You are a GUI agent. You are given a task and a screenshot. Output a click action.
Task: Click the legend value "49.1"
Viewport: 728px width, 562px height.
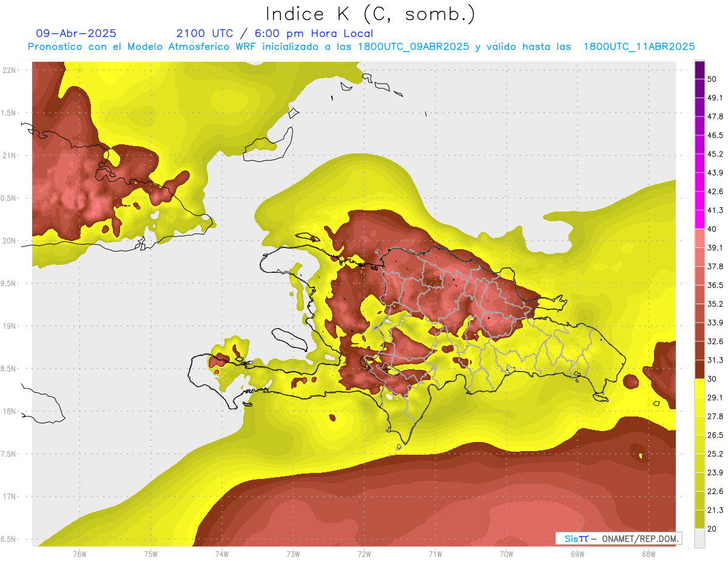715,98
